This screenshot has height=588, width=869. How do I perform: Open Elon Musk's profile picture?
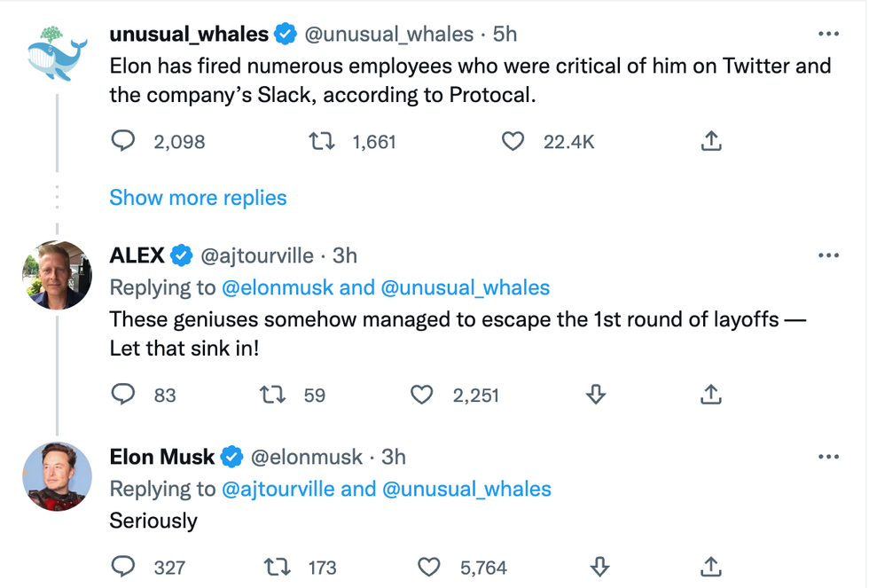[57, 474]
